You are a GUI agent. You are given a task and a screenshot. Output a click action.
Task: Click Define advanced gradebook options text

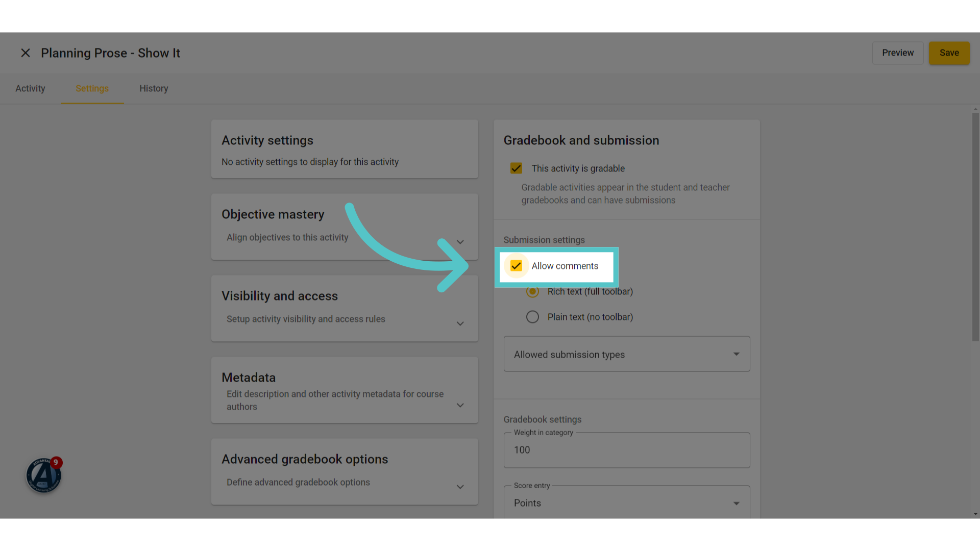click(x=298, y=482)
